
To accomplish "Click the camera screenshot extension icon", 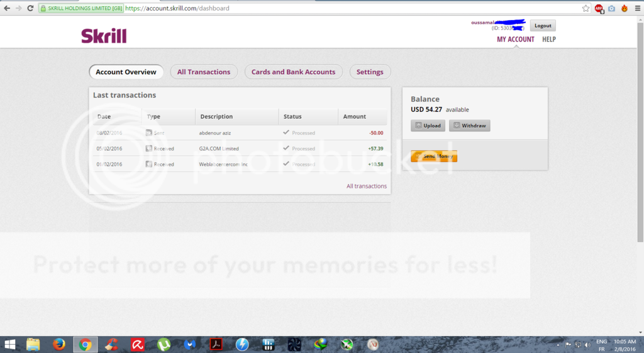I will coord(611,8).
